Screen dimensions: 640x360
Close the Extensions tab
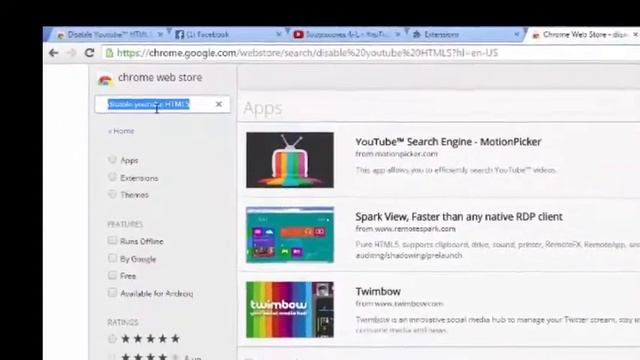[517, 35]
